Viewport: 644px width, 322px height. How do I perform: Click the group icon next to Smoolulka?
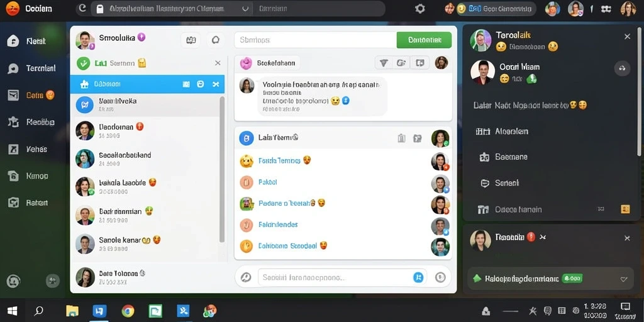pyautogui.click(x=191, y=40)
